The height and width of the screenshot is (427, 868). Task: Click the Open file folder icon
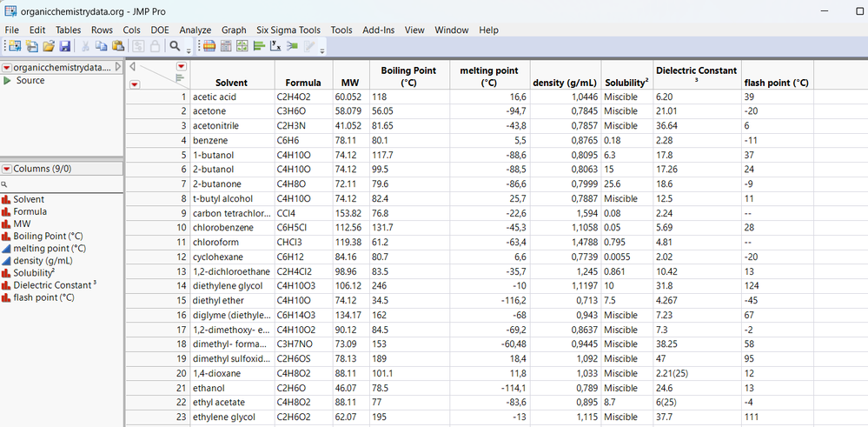coord(49,46)
